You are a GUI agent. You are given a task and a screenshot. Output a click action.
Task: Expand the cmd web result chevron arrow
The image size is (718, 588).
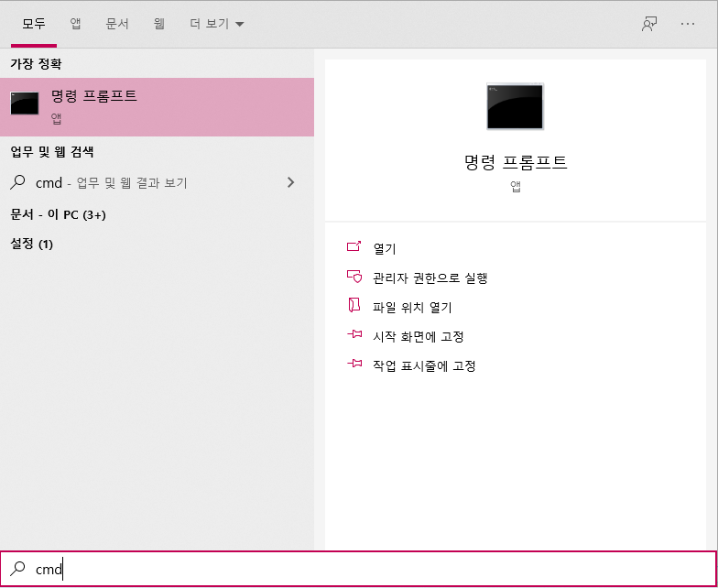(x=290, y=183)
